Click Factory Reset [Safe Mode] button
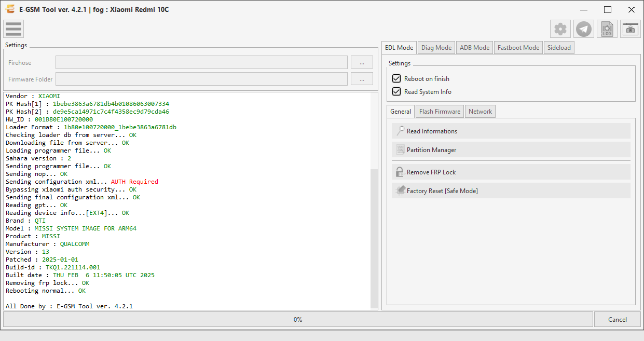 [x=511, y=190]
